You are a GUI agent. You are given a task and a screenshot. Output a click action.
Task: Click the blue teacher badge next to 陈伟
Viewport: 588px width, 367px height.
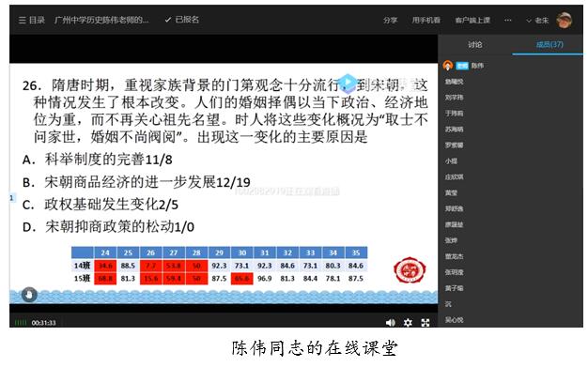coord(462,66)
